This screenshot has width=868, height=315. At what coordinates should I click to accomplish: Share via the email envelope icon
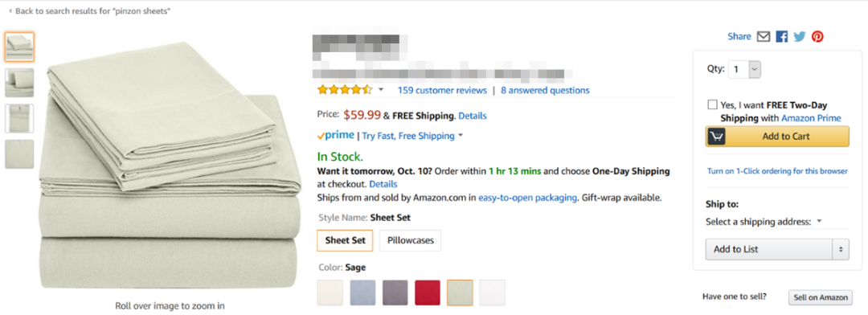tap(764, 36)
